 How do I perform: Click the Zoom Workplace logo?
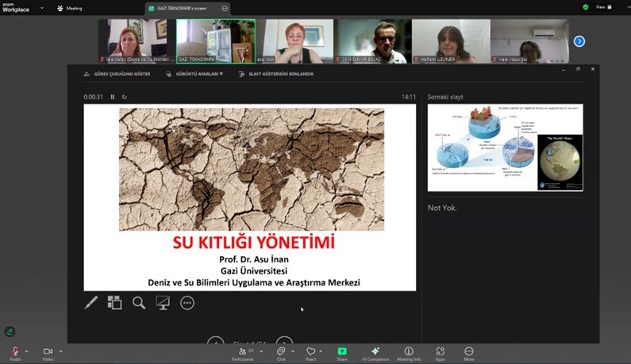(x=16, y=8)
